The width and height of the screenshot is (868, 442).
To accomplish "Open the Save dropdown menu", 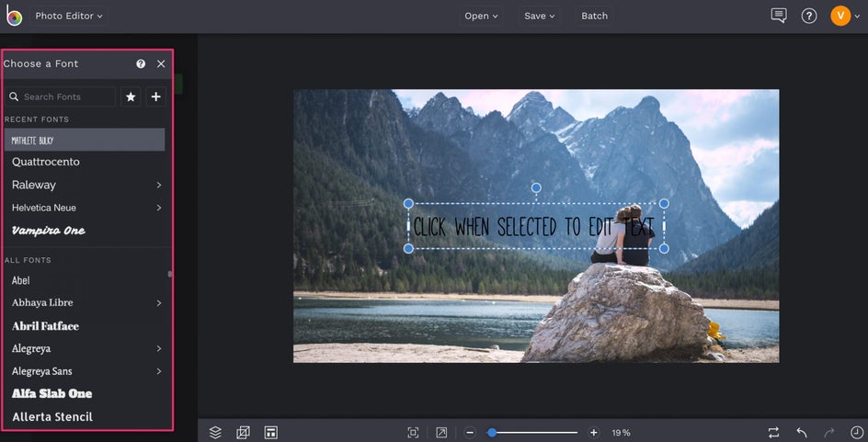I will pos(540,16).
